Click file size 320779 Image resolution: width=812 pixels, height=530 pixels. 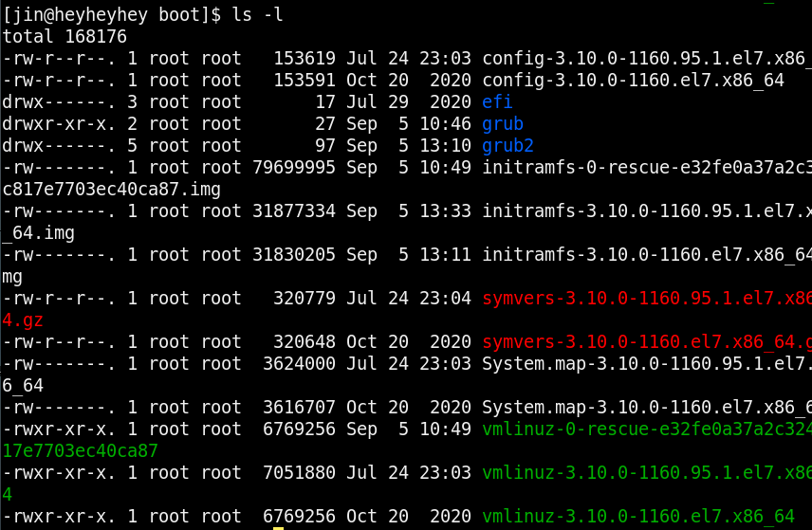pos(304,298)
